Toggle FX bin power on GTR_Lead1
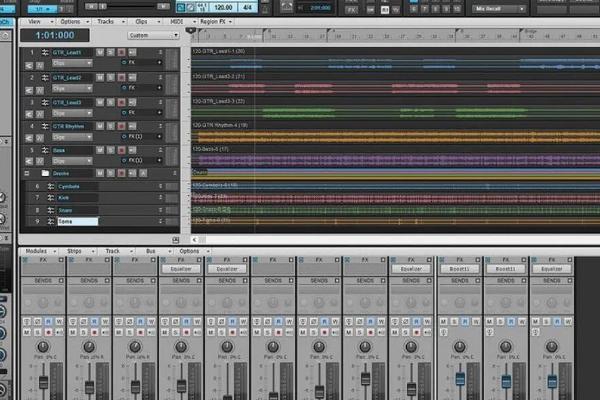This screenshot has height=400, width=600. (124, 62)
